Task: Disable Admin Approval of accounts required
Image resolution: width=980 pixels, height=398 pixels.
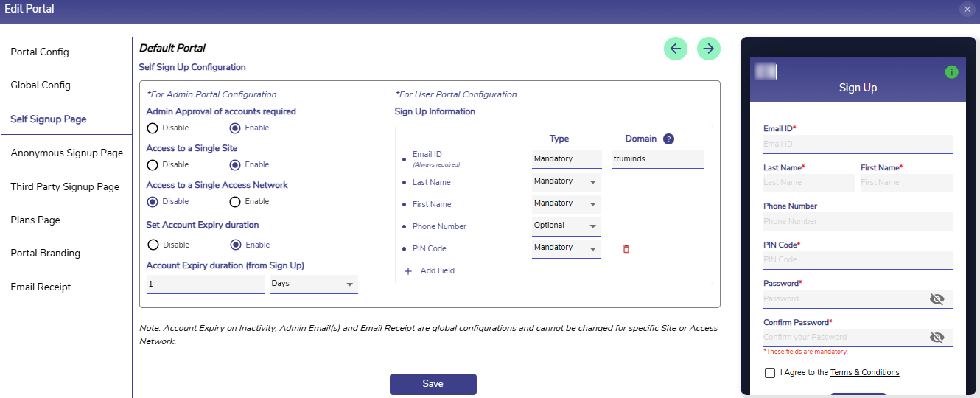Action: [x=153, y=128]
